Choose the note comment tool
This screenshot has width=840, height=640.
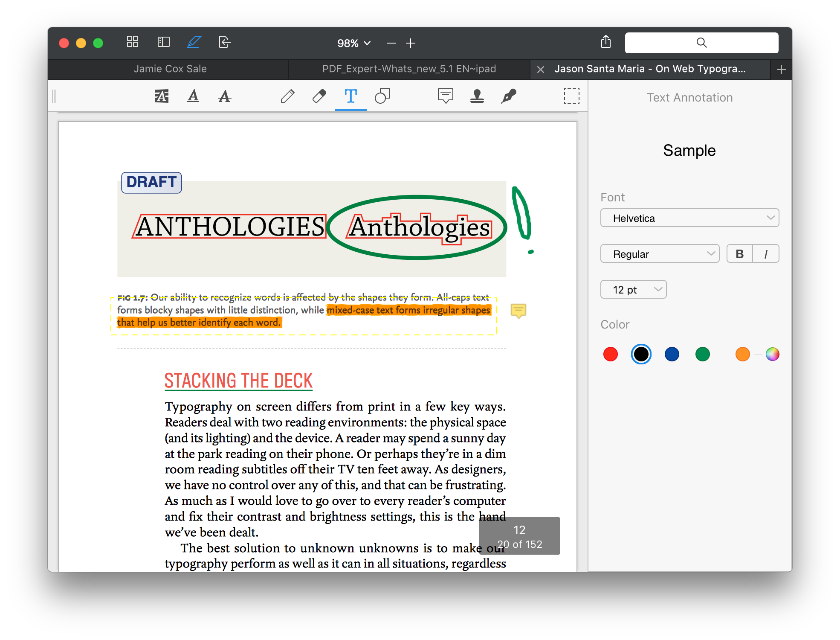[445, 96]
